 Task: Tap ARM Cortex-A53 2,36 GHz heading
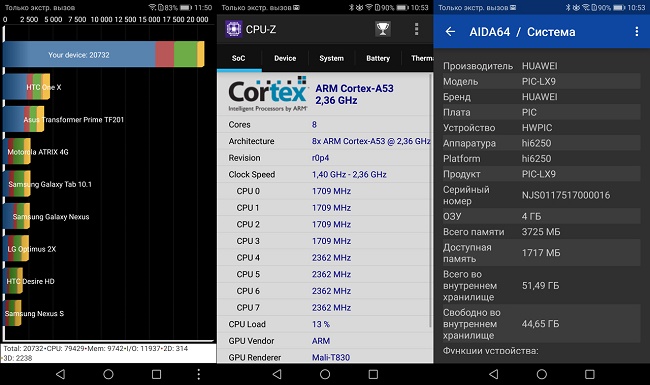pyautogui.click(x=354, y=94)
